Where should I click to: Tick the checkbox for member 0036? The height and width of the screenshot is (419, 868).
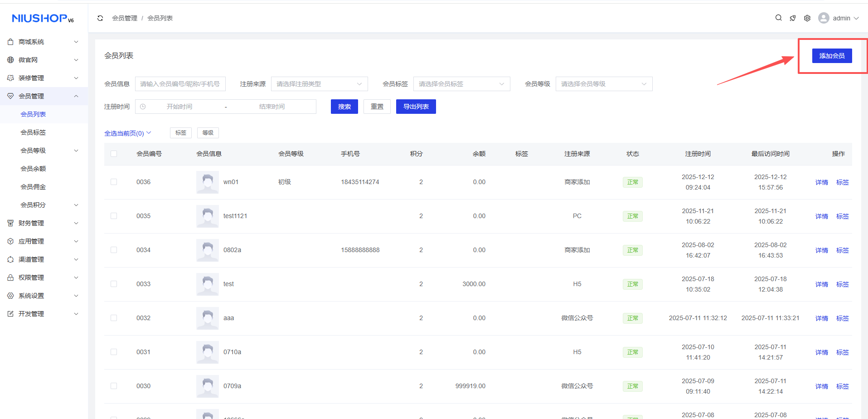tap(114, 182)
